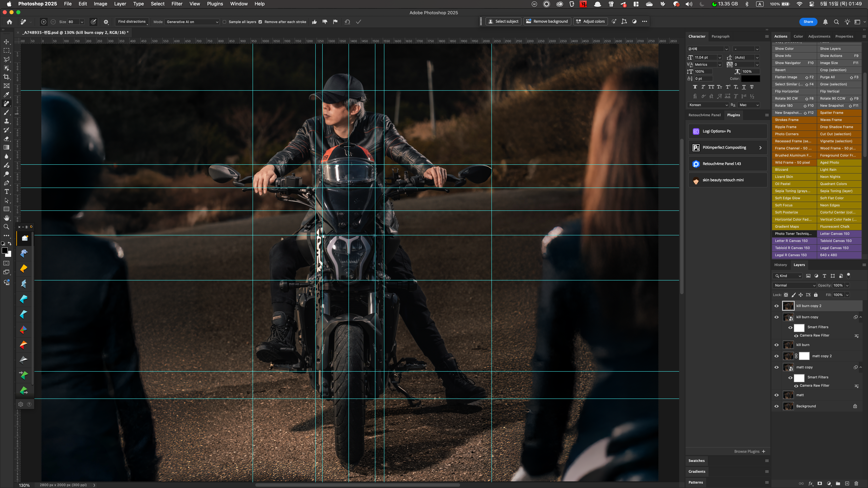The width and height of the screenshot is (868, 488).
Task: Select the Move tool
Action: click(6, 42)
